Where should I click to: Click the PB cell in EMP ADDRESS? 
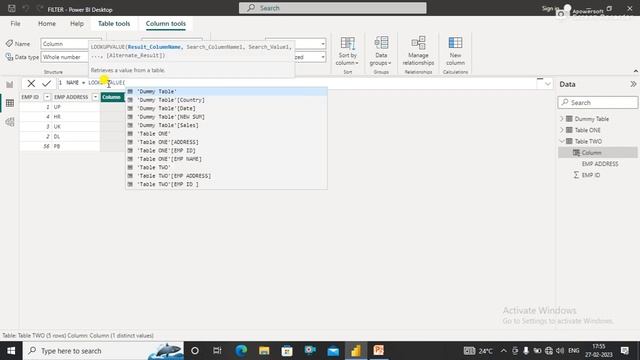pyautogui.click(x=76, y=146)
